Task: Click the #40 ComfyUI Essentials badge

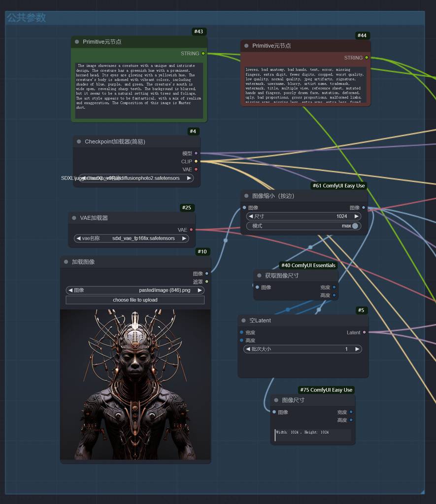Action: click(x=308, y=265)
